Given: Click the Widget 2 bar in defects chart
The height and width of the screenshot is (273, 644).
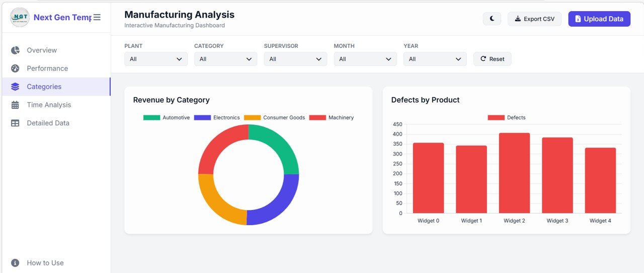Looking at the screenshot, I should (514, 173).
